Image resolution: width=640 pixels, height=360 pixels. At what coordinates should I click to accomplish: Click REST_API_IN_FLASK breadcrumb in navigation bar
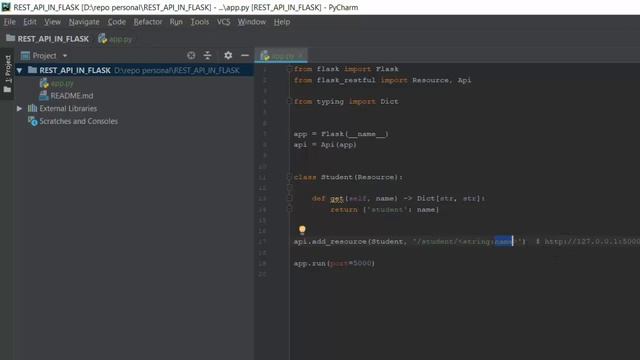pos(48,39)
